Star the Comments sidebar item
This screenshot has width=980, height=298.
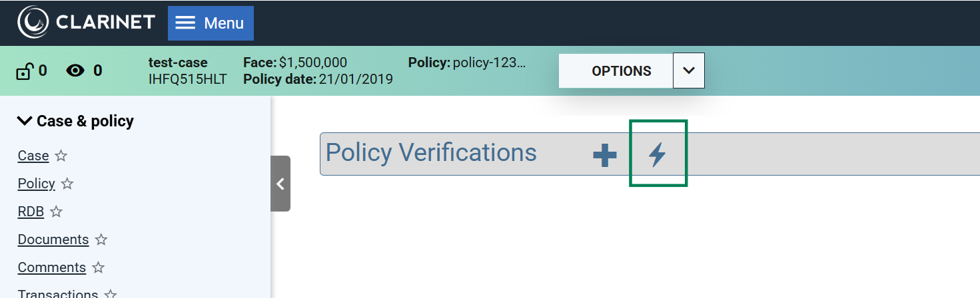coord(99,267)
